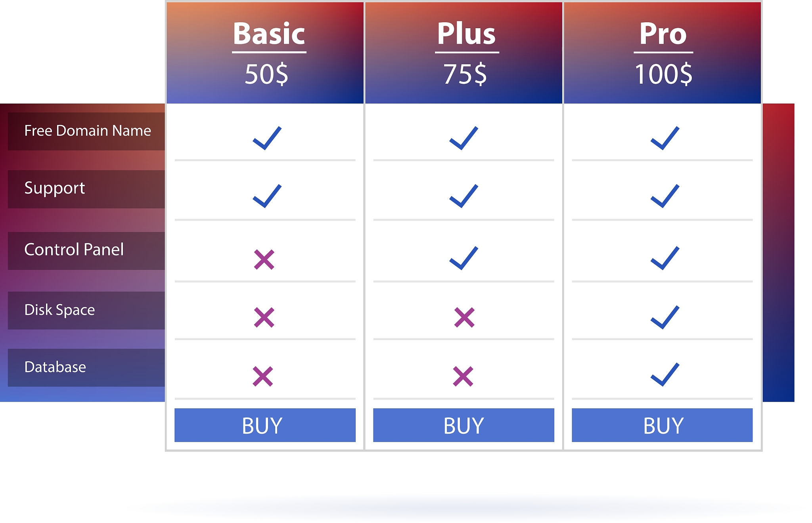Click the Pro plan's Database checkmark
The width and height of the screenshot is (812, 523).
tap(665, 374)
